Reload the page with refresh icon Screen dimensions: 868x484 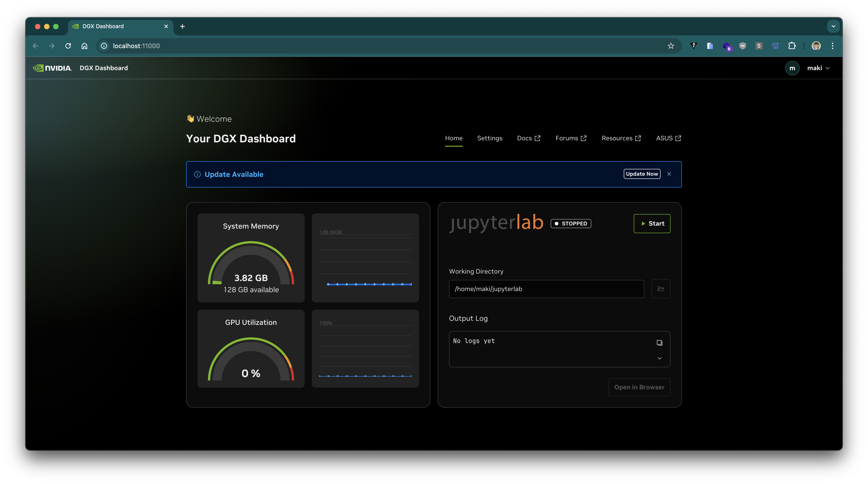coord(68,46)
